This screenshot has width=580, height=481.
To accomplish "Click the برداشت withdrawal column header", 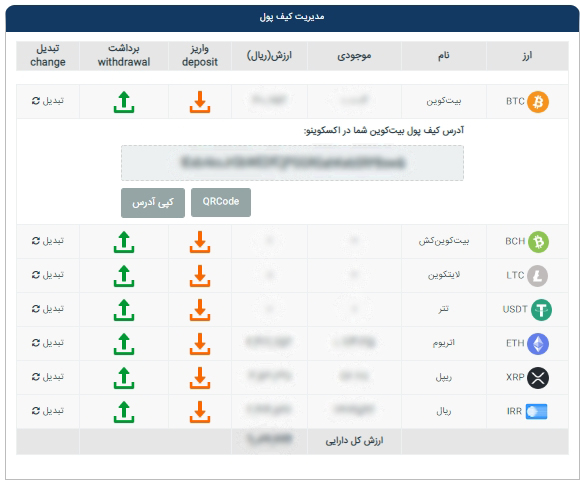I will pyautogui.click(x=124, y=56).
